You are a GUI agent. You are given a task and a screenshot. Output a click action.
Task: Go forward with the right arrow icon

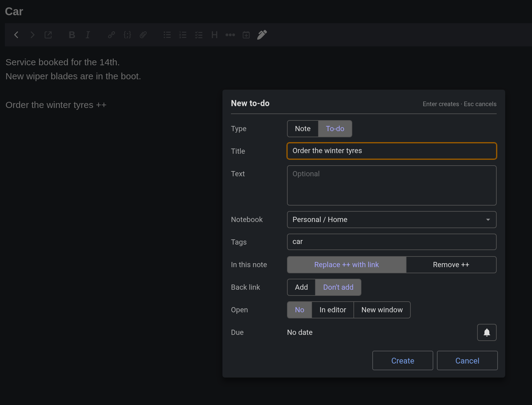pos(32,35)
